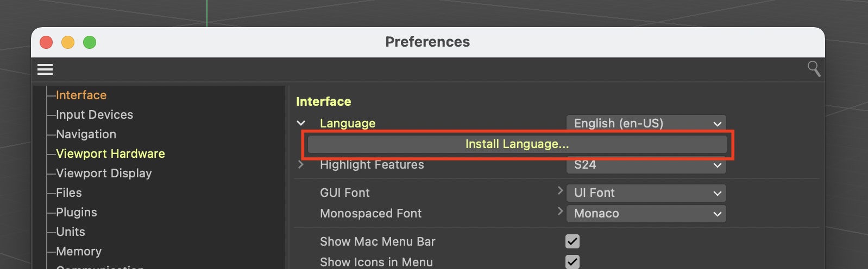The image size is (868, 269).
Task: Open the Monospaced Font Monaco dropdown
Action: 646,214
